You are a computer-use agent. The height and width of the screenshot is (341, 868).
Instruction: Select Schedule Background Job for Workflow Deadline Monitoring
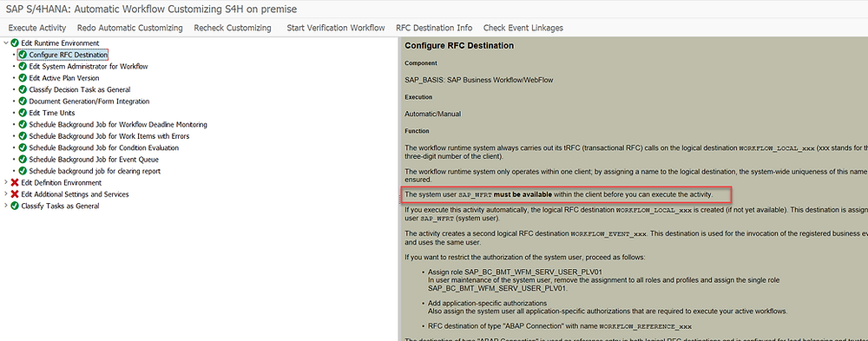pos(118,124)
